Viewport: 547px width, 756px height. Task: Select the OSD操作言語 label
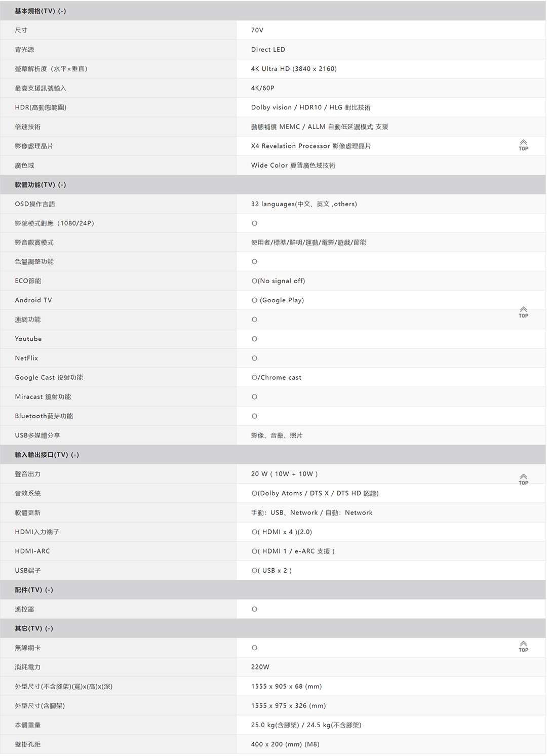point(35,204)
